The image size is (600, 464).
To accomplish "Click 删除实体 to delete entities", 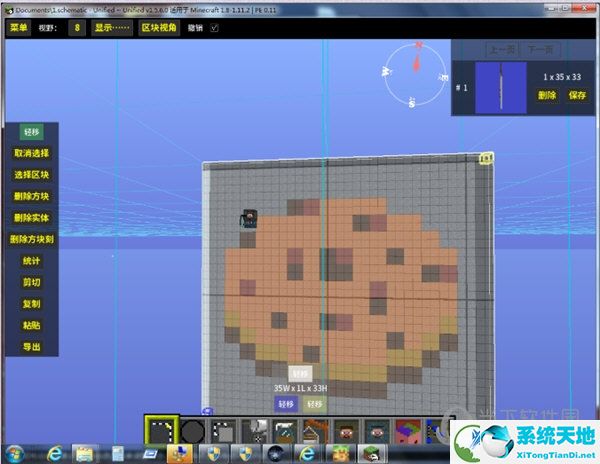I will [x=32, y=218].
